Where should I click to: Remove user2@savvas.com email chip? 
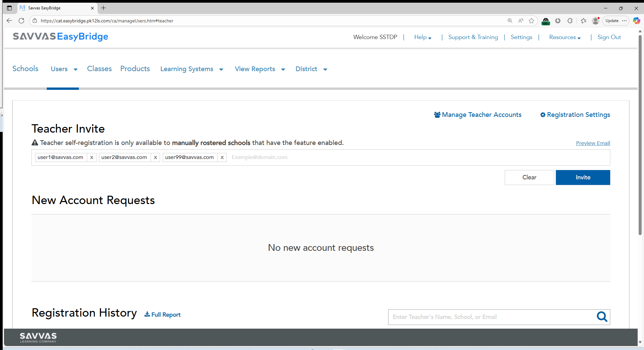[155, 157]
